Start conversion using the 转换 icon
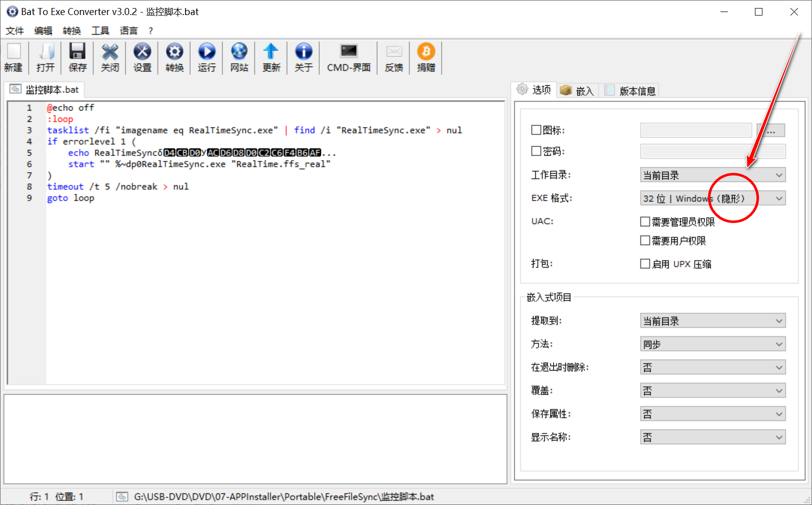The image size is (812, 505). (174, 57)
